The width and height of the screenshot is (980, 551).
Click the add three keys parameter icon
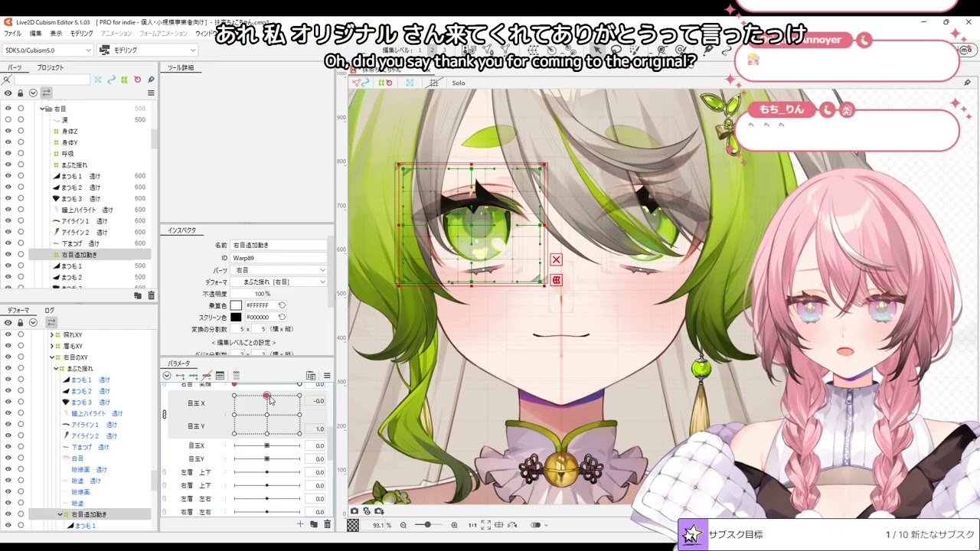click(193, 376)
